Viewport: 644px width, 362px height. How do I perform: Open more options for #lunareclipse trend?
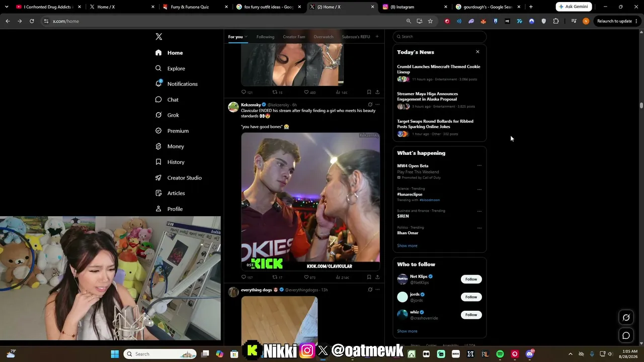tap(479, 190)
